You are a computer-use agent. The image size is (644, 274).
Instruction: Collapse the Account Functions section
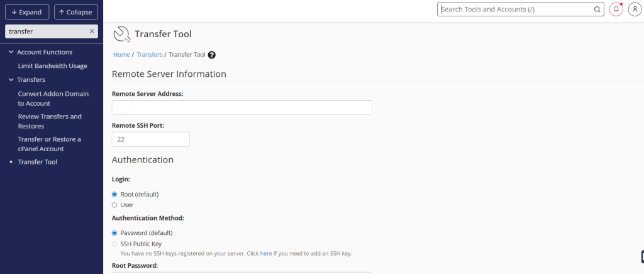click(x=11, y=52)
